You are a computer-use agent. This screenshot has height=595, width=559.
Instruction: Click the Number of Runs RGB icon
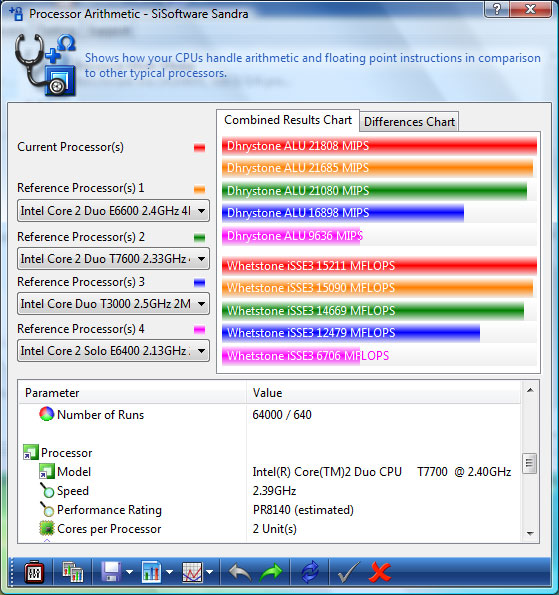click(x=46, y=414)
